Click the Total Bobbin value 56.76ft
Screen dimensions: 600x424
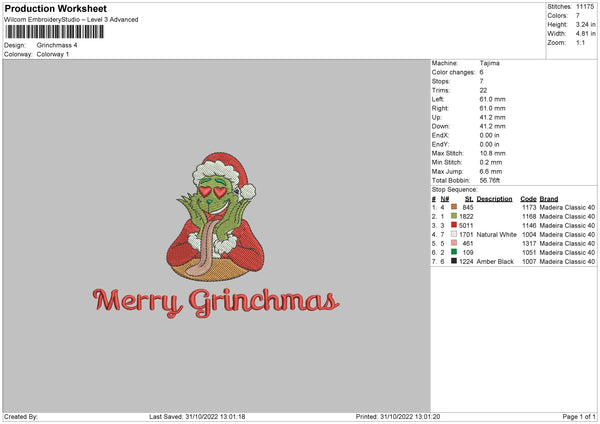point(490,180)
